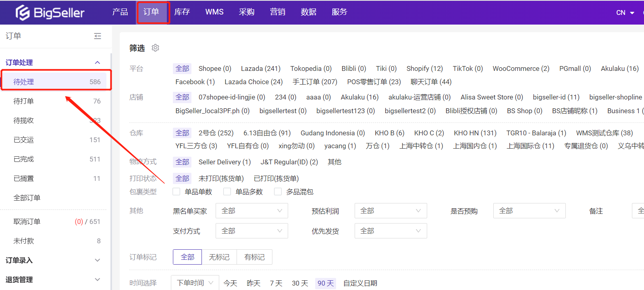Check the 多品混包 checkbox

[x=278, y=192]
